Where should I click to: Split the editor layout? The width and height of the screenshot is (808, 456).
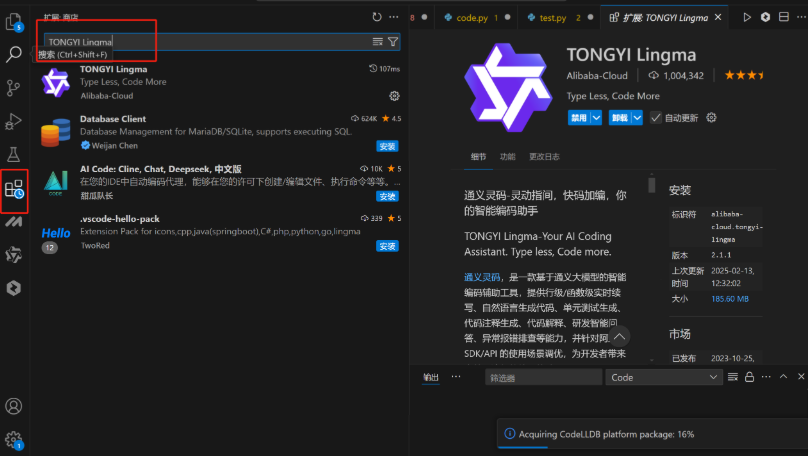[784, 17]
